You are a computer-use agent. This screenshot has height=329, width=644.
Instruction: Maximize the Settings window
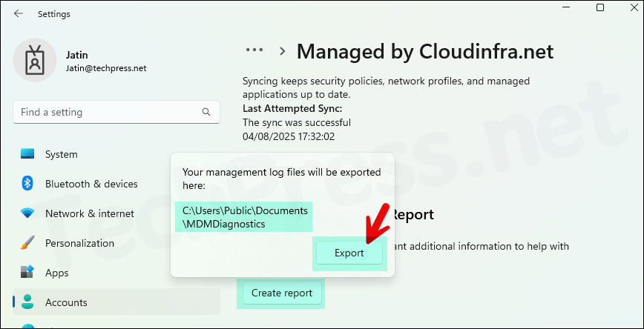point(600,7)
